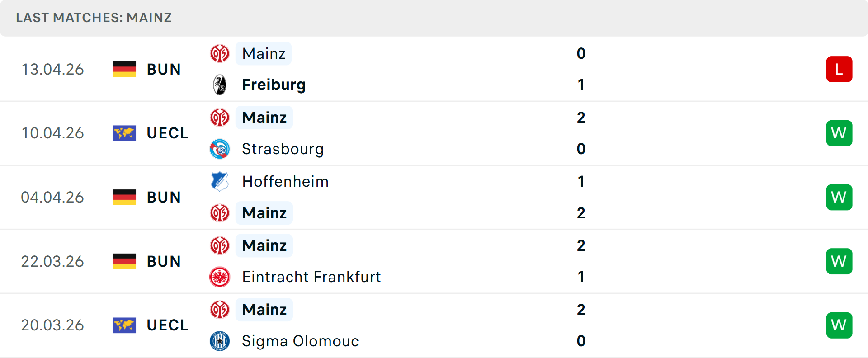Open the Sigma Olomouc team link
Image resolution: width=868 pixels, height=358 pixels.
pos(300,341)
